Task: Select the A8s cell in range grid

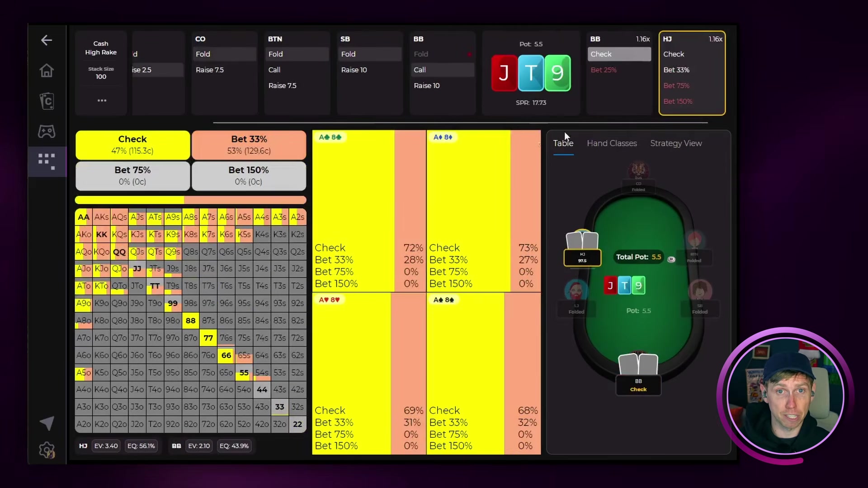Action: point(191,217)
